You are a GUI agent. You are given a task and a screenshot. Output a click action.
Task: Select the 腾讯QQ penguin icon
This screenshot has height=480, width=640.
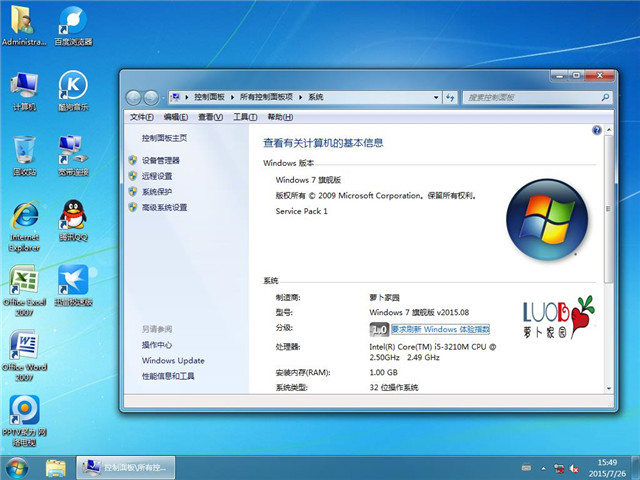[x=72, y=215]
